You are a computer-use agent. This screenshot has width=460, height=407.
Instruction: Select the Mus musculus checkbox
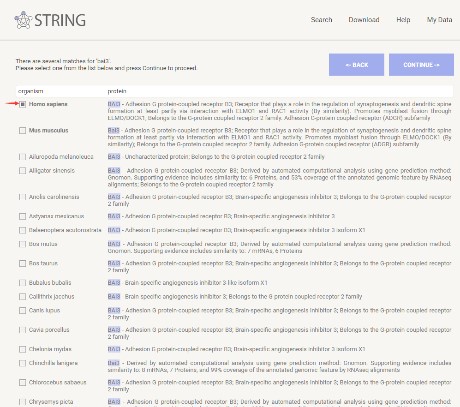click(22, 130)
